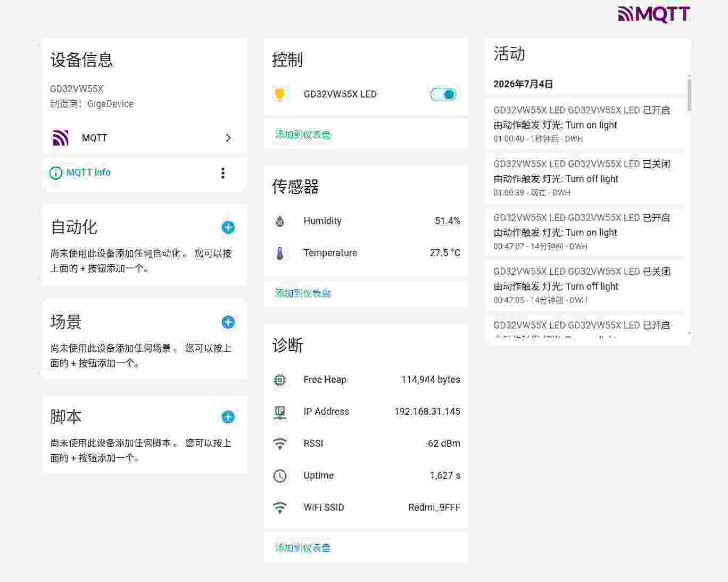Click the Free Heap label
Screen dimensions: 728x582
click(x=325, y=380)
